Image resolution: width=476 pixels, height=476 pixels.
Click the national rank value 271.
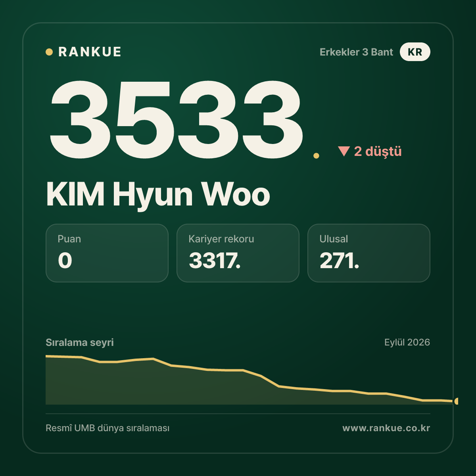[340, 261]
